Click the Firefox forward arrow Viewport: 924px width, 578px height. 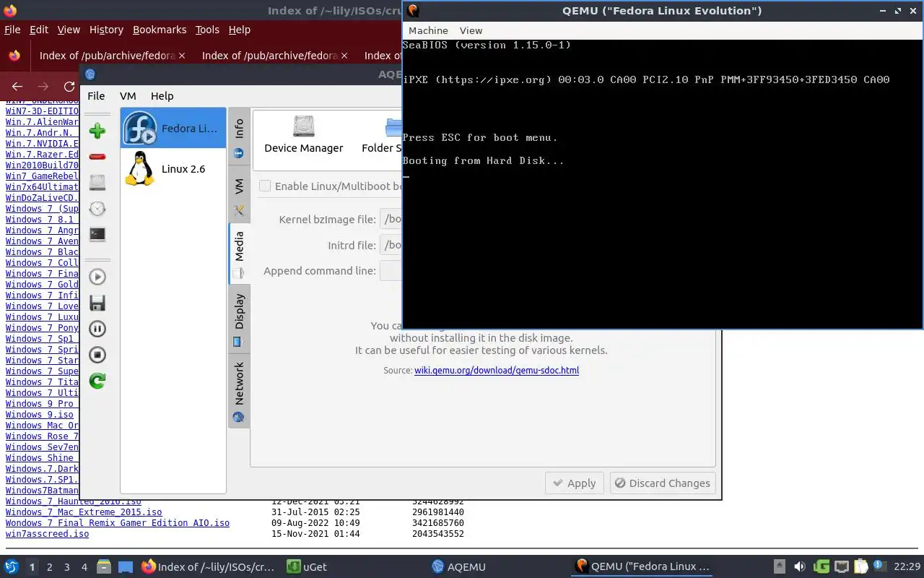pyautogui.click(x=43, y=86)
